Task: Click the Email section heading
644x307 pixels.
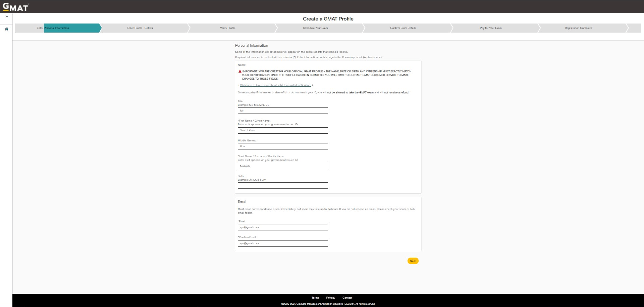Action: pyautogui.click(x=242, y=202)
